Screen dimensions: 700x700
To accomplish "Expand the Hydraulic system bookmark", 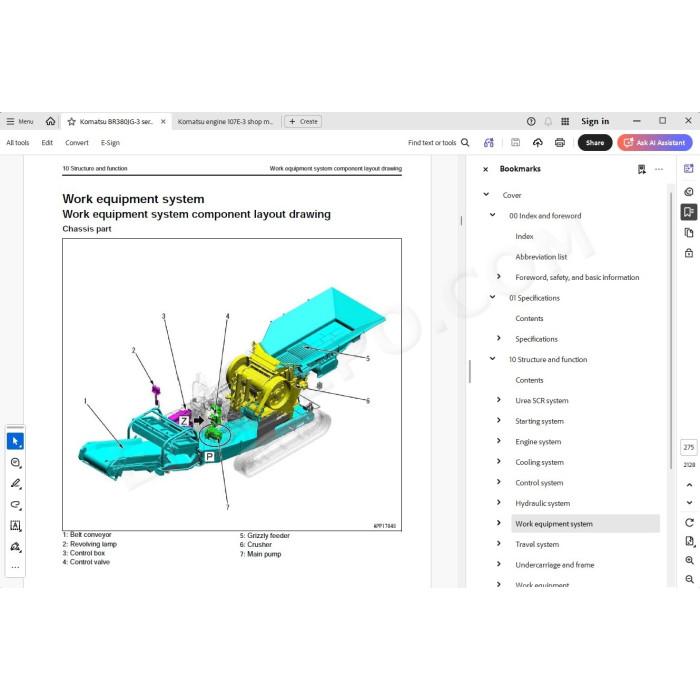I will point(499,503).
